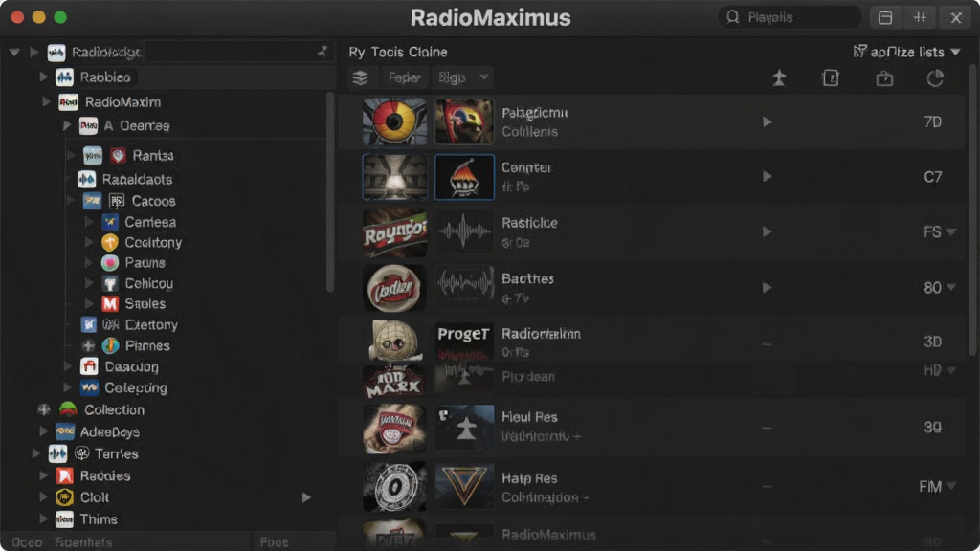The width and height of the screenshot is (980, 551).
Task: Click the Fooe status bar item
Action: point(274,542)
